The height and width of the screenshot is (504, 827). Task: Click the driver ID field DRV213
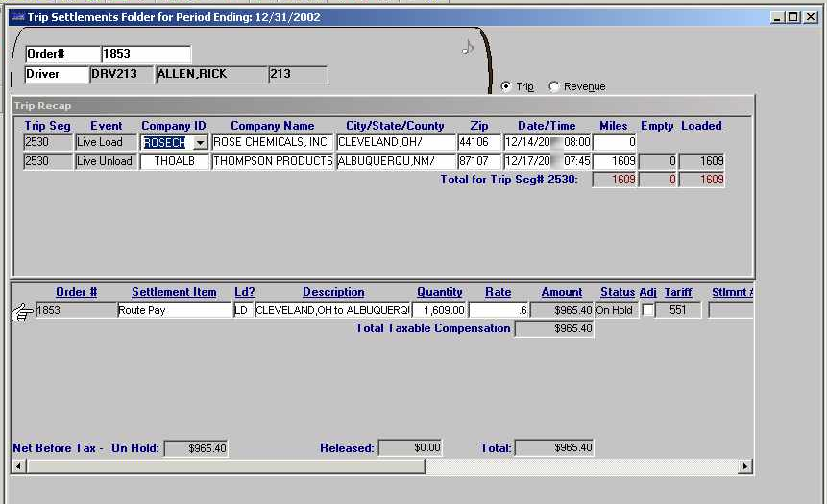[121, 74]
